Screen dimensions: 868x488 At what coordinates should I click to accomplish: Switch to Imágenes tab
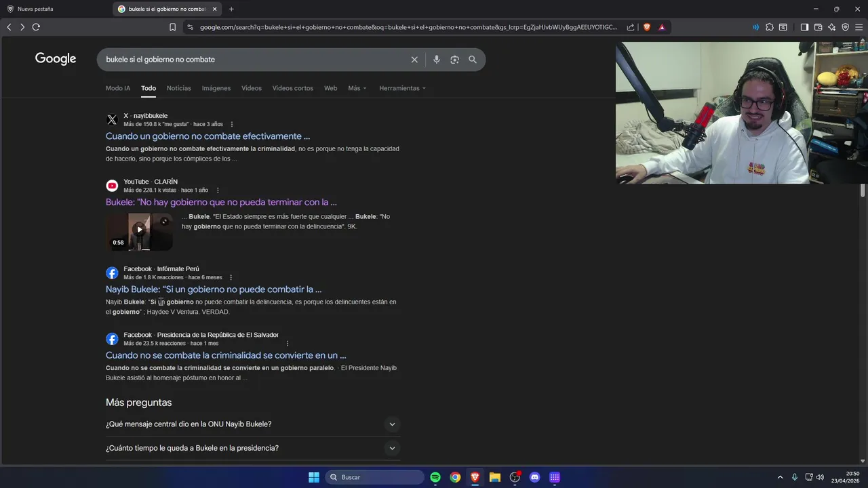click(216, 88)
